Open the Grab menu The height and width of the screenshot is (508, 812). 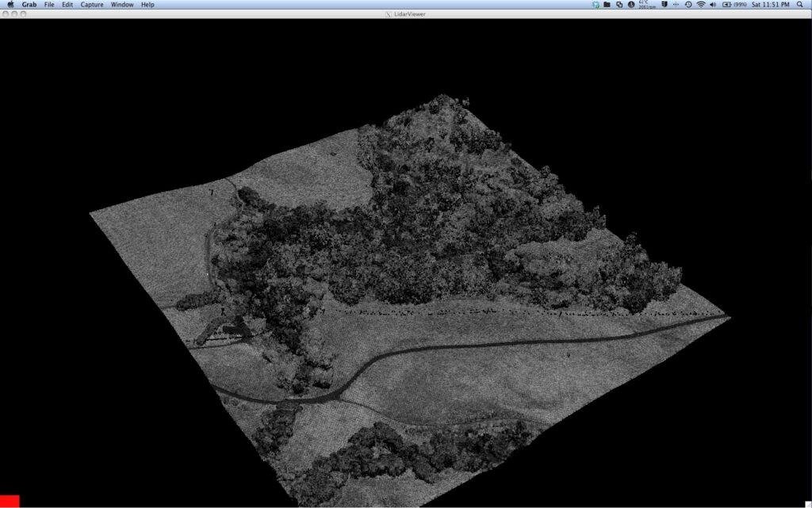[28, 4]
